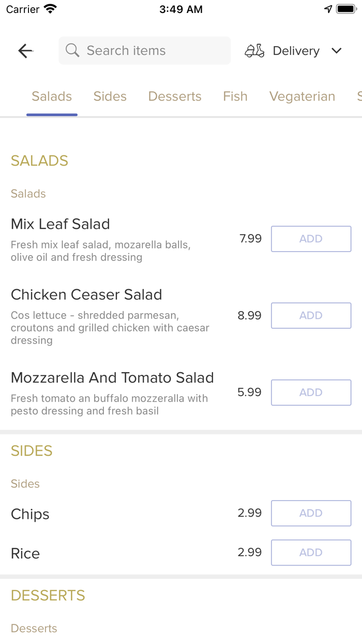The width and height of the screenshot is (362, 644).
Task: Add Mozzarella And Tomato Salad
Action: (311, 392)
